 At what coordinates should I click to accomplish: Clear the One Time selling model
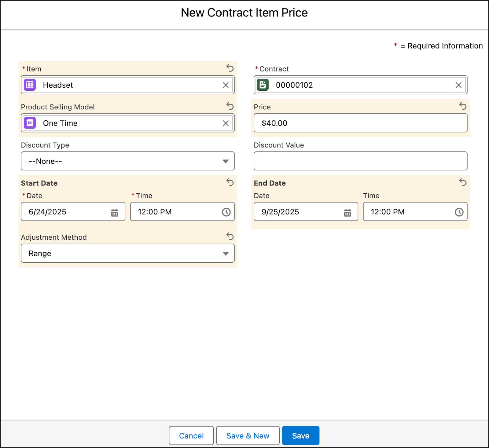pyautogui.click(x=226, y=123)
